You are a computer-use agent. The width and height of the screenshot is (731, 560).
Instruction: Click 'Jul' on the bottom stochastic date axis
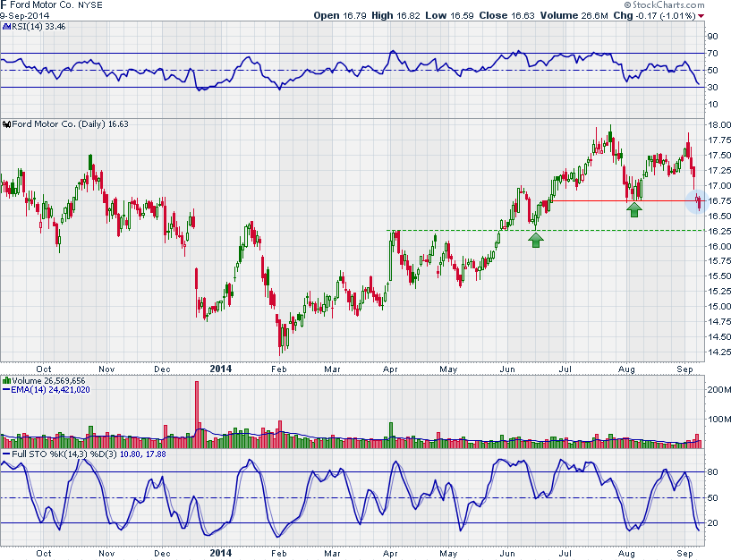click(x=565, y=554)
